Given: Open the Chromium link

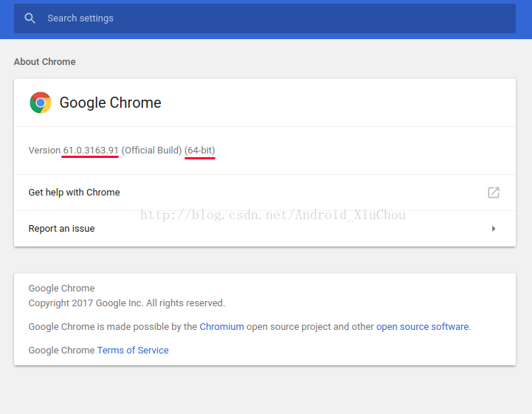Looking at the screenshot, I should click(221, 326).
